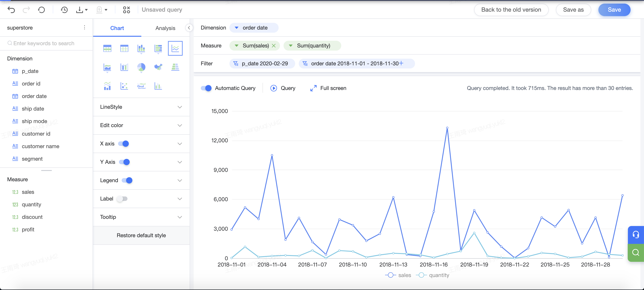Select the profit measure field
This screenshot has height=290, width=644.
coord(28,229)
